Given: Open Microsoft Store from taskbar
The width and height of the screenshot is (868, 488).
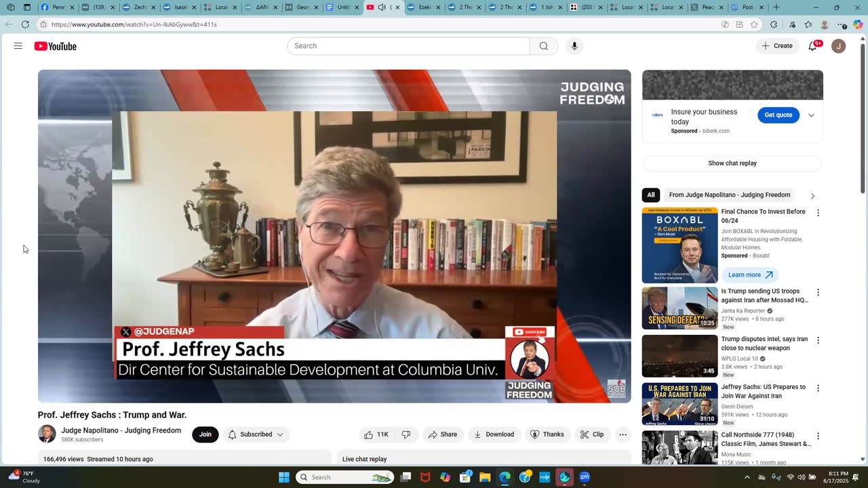Looking at the screenshot, I should click(x=465, y=477).
